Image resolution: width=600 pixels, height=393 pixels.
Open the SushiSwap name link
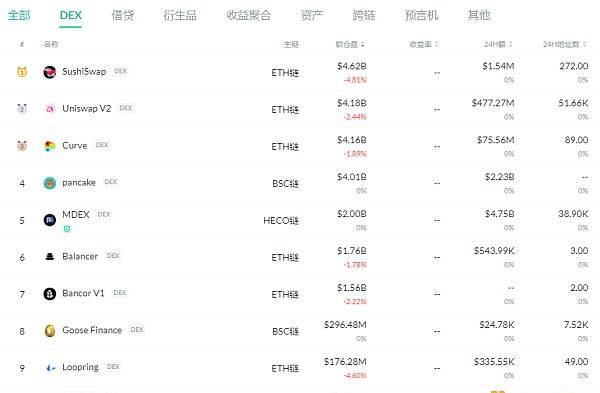pyautogui.click(x=84, y=72)
